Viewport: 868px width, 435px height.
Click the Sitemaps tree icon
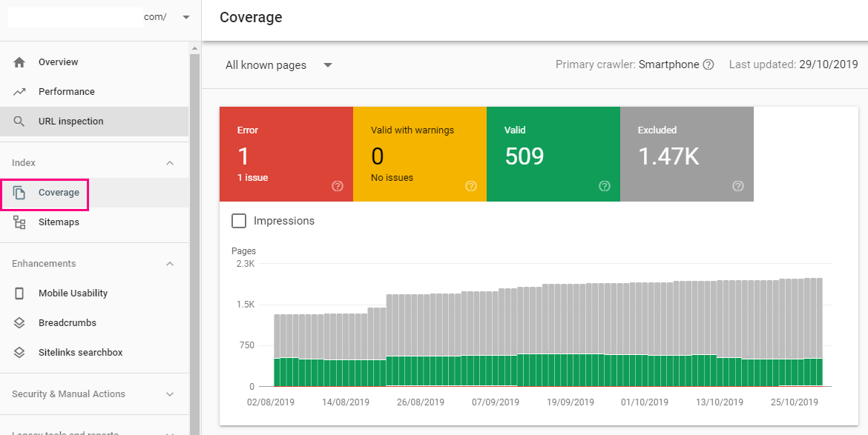click(x=19, y=223)
